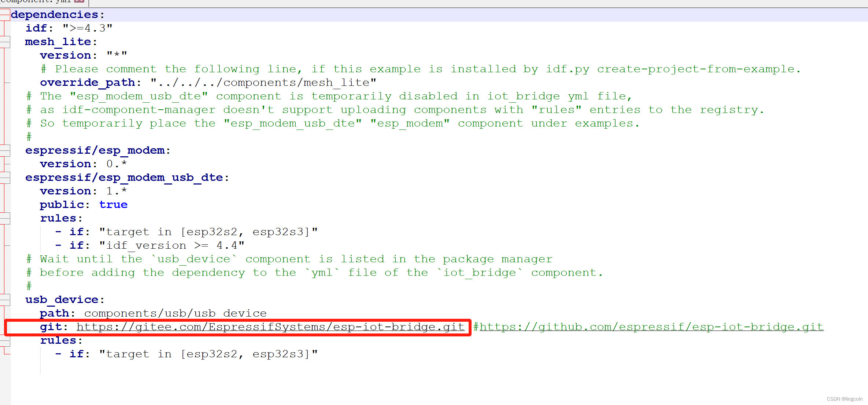Click the path components/usb/usb_device value
868x405 pixels.
coord(175,313)
